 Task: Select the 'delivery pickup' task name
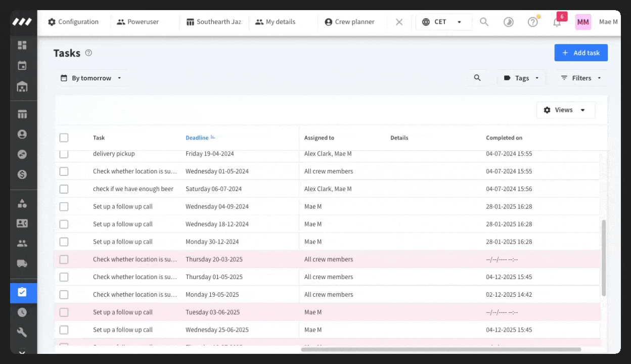point(114,154)
